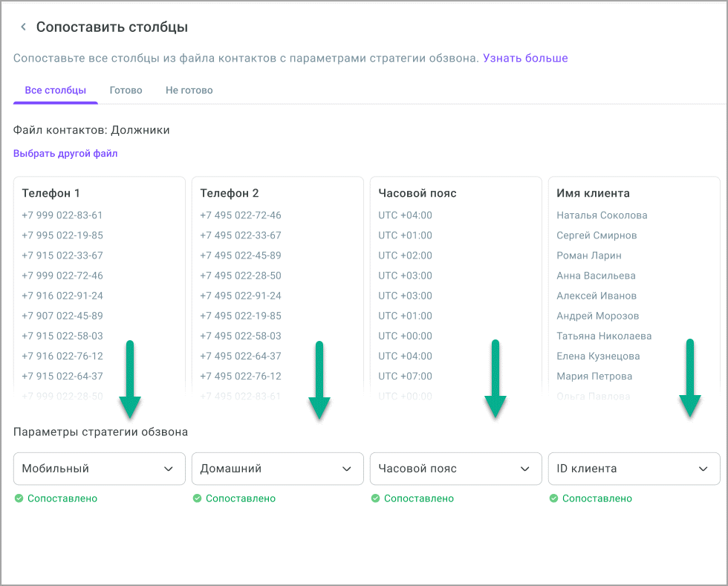The image size is (728, 586).
Task: Expand the Домашний parameter dropdown
Action: click(277, 469)
